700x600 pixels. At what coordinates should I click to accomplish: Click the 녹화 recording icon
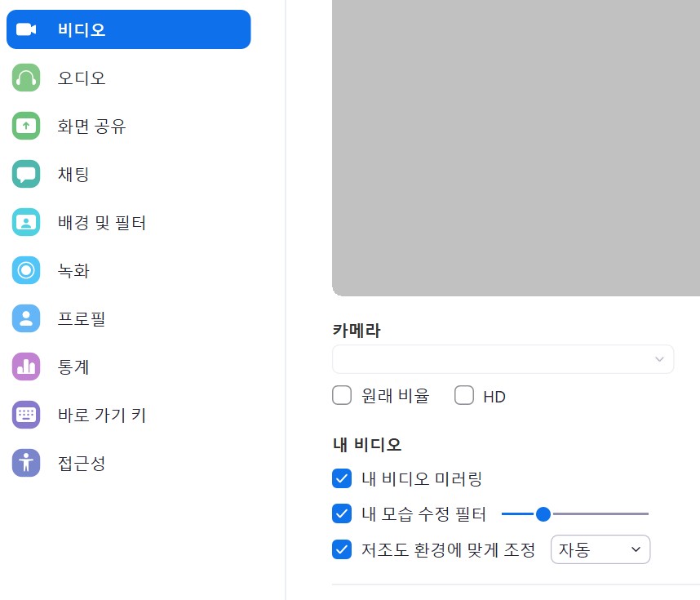pyautogui.click(x=26, y=270)
